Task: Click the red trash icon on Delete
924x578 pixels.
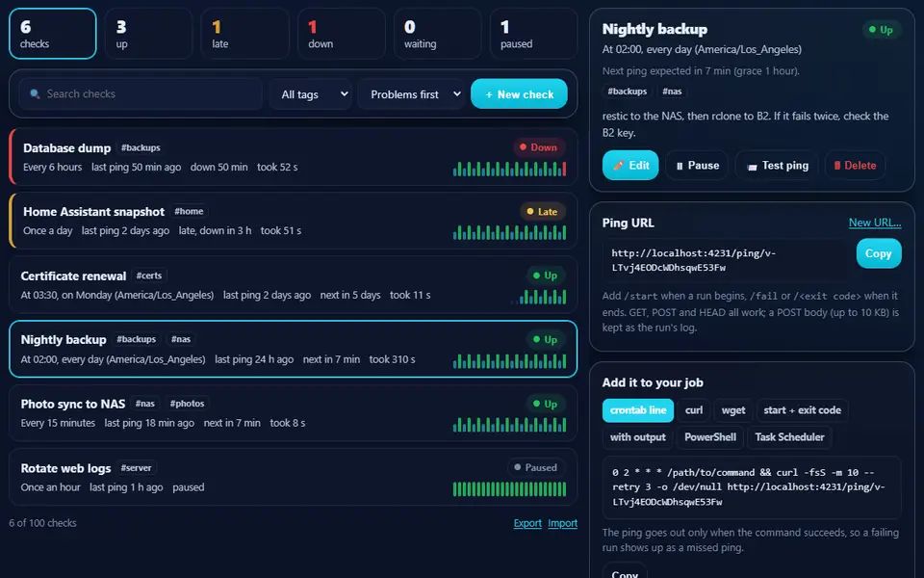Action: 836,166
